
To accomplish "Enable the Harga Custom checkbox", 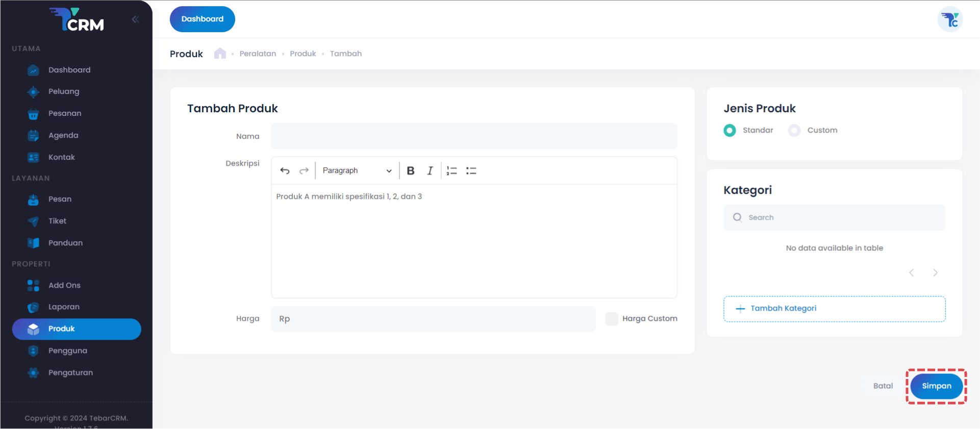I will pos(611,319).
